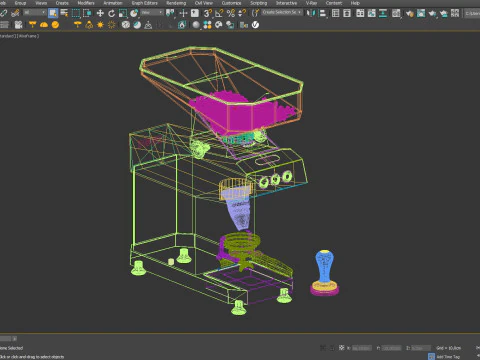Click the V-Ray physical camera icon
The height and width of the screenshot is (360, 480).
point(18,25)
